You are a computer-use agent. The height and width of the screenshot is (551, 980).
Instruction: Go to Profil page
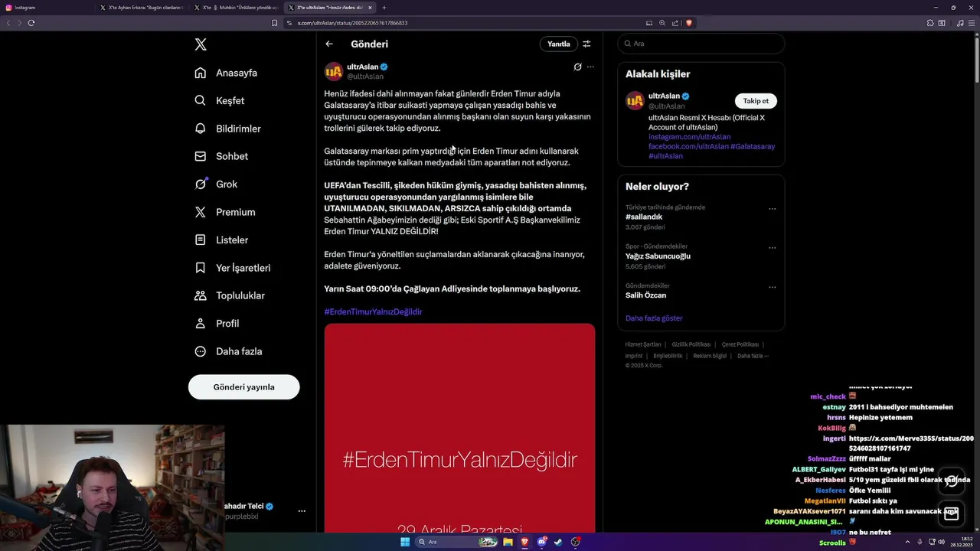pos(217,323)
